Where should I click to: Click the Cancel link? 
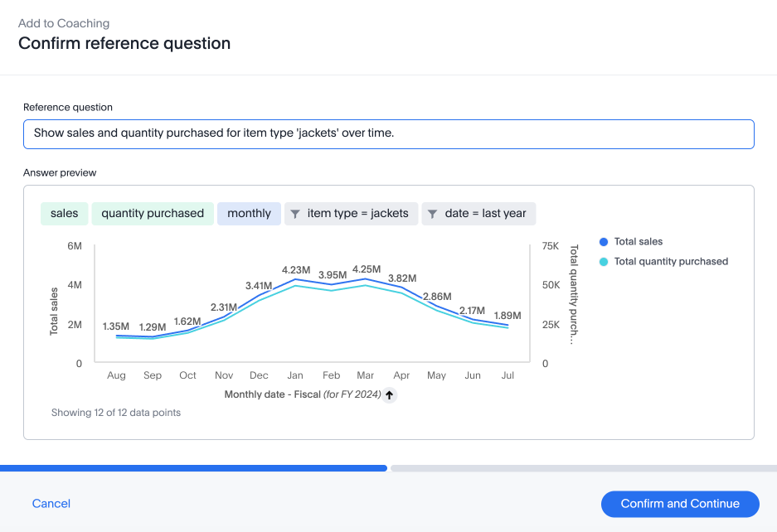(x=51, y=503)
